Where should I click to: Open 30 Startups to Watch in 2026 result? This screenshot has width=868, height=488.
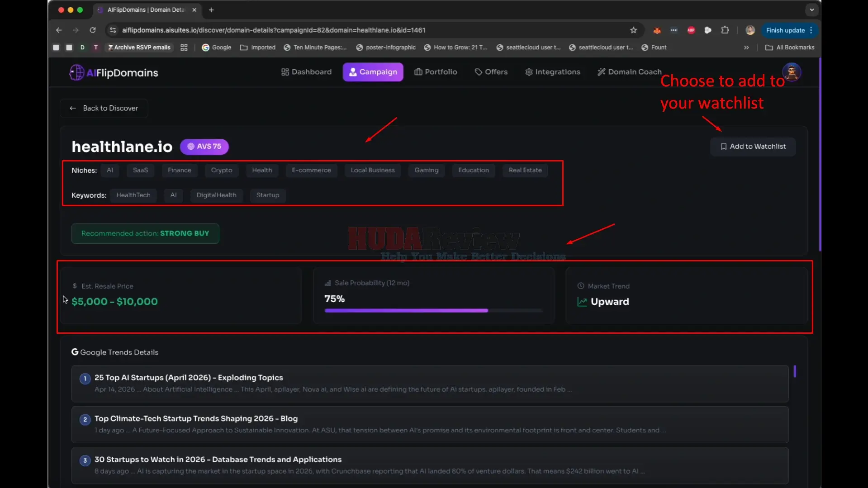point(430,465)
